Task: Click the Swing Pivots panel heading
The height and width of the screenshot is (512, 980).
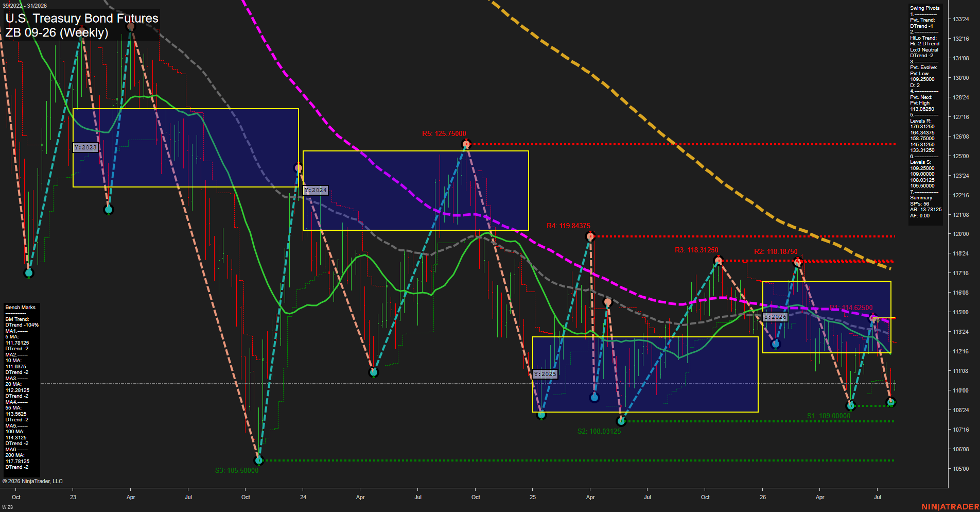Action: click(924, 8)
